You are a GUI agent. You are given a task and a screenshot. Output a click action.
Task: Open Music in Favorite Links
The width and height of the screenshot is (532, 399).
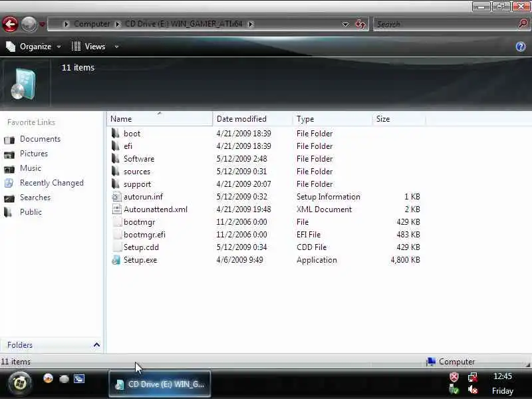(x=31, y=168)
